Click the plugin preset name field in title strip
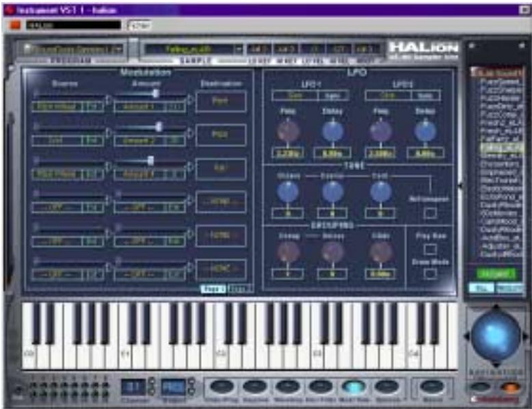Viewport: 532px width, 409px height. pos(73,25)
